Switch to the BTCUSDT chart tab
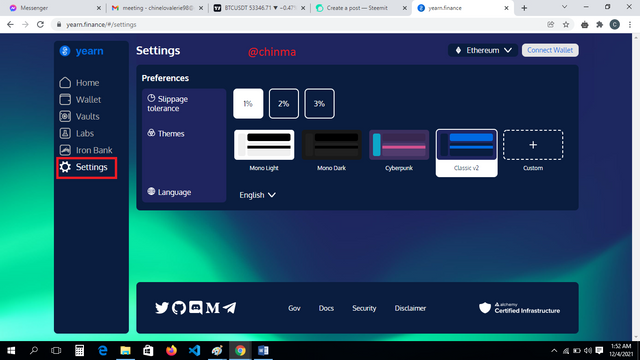640x360 pixels. 259,8
